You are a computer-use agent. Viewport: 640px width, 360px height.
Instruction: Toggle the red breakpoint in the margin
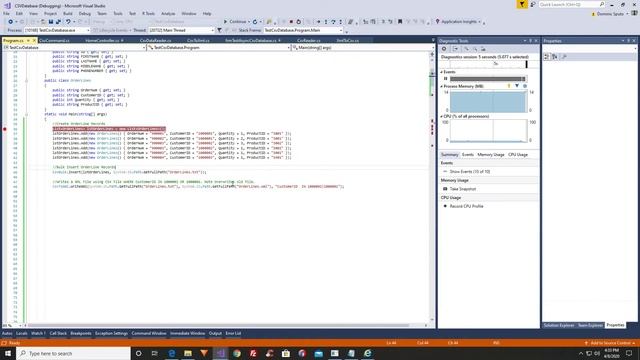click(x=5, y=129)
